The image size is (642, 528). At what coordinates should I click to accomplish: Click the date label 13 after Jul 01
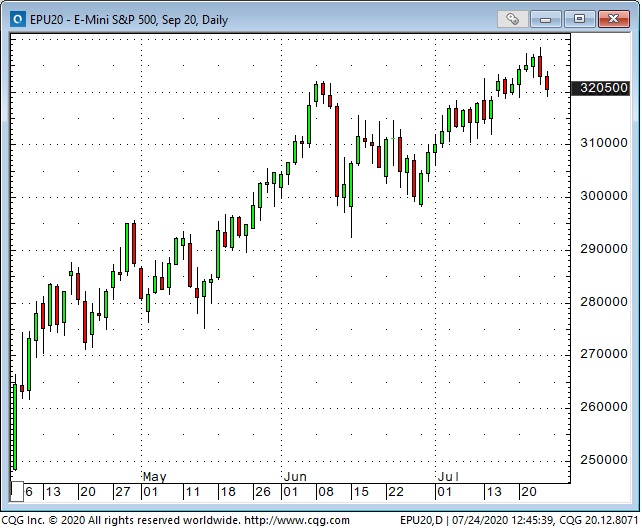pos(494,492)
